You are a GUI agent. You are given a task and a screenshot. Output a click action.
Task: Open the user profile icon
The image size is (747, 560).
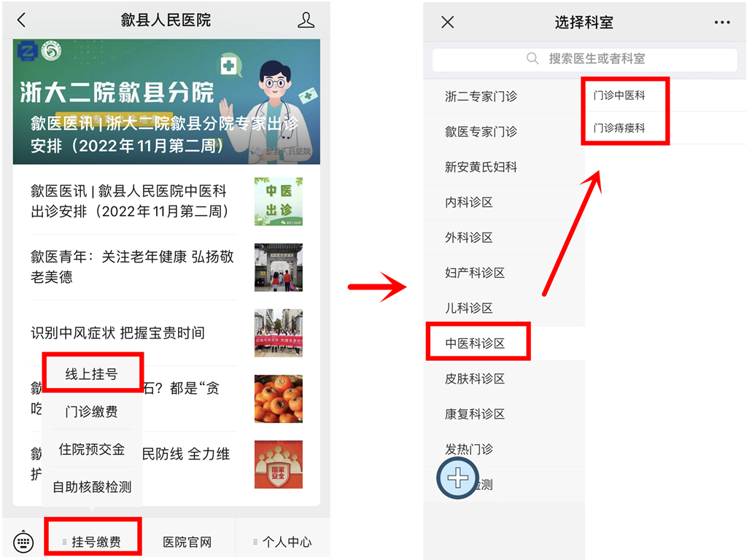pyautogui.click(x=306, y=20)
